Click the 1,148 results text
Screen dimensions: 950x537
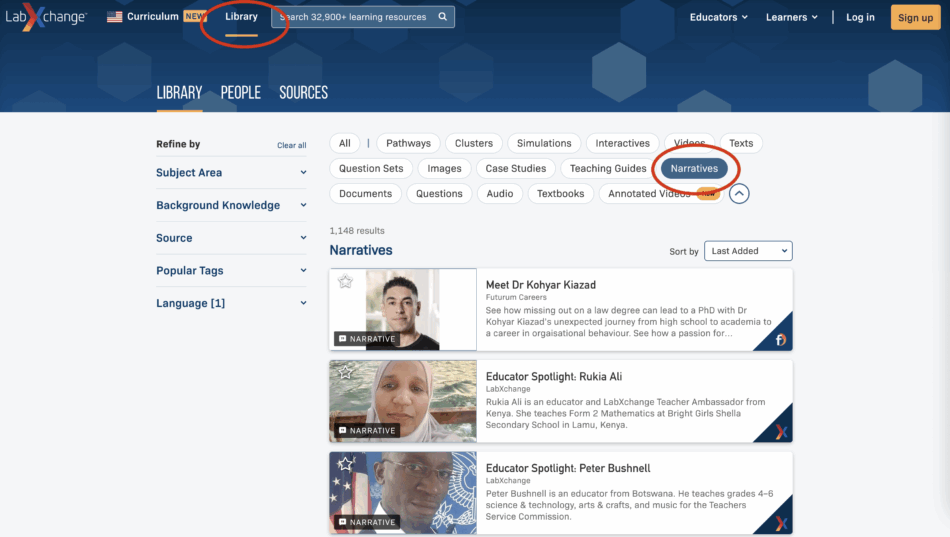357,231
